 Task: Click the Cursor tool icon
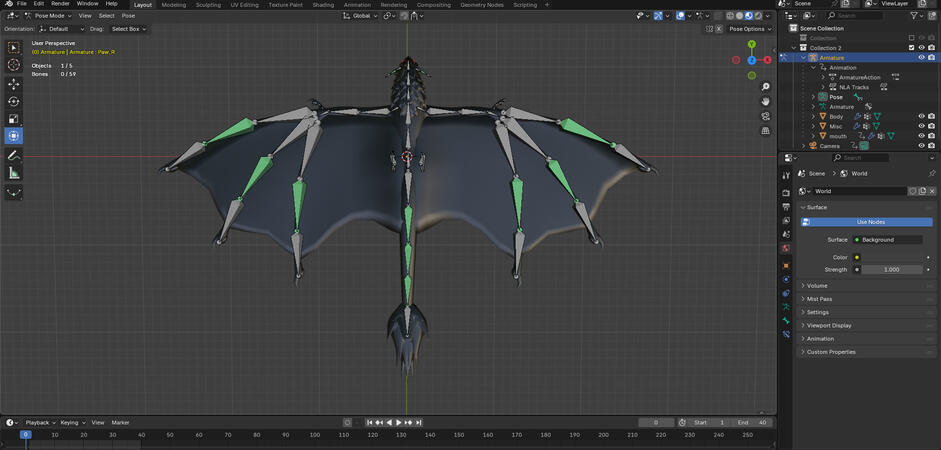pyautogui.click(x=14, y=65)
